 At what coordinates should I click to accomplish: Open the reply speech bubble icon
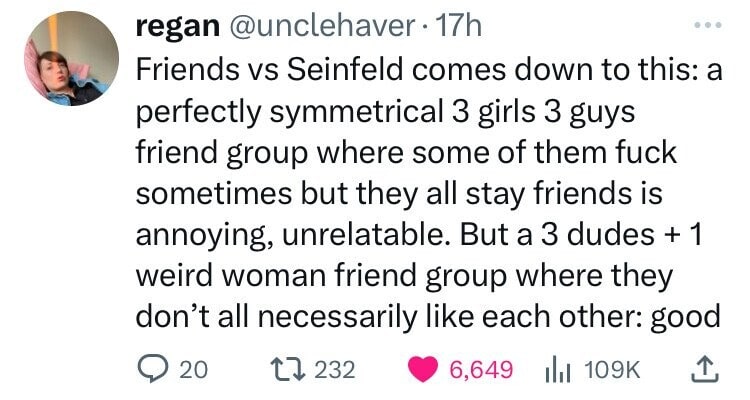tap(152, 370)
